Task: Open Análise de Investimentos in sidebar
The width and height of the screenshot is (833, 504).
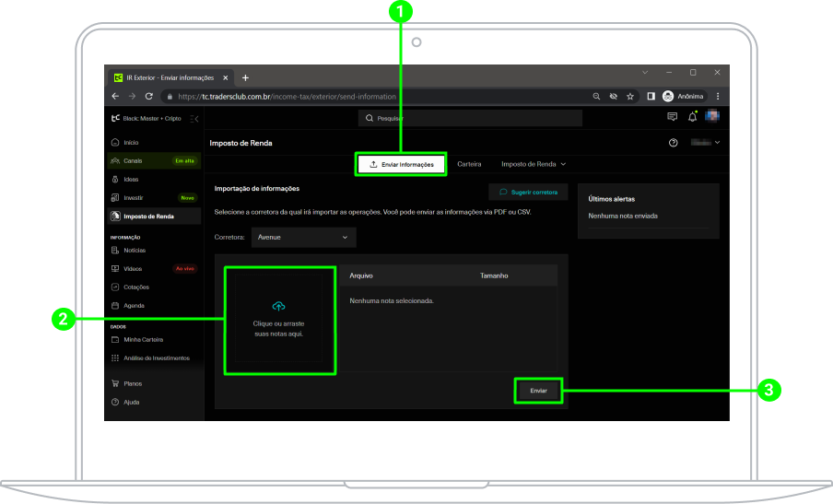Action: [x=154, y=357]
